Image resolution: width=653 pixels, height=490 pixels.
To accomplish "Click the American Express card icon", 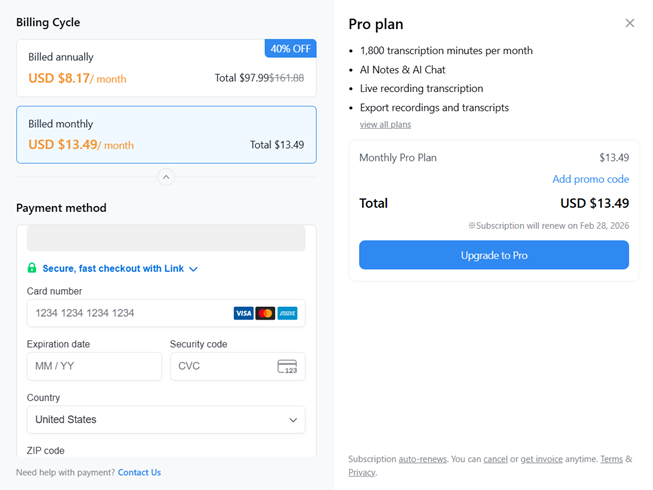I will [287, 313].
